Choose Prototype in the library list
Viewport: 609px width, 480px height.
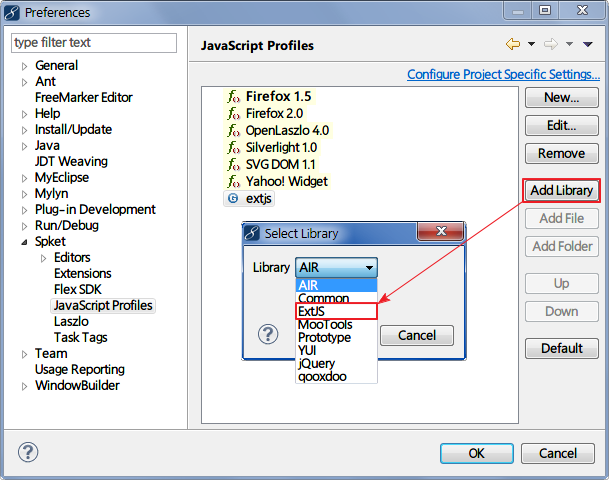[336, 337]
